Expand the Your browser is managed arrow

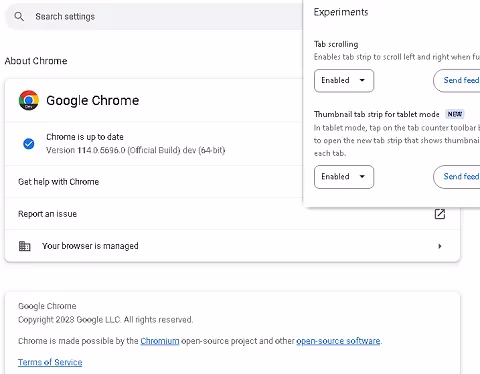(x=440, y=246)
